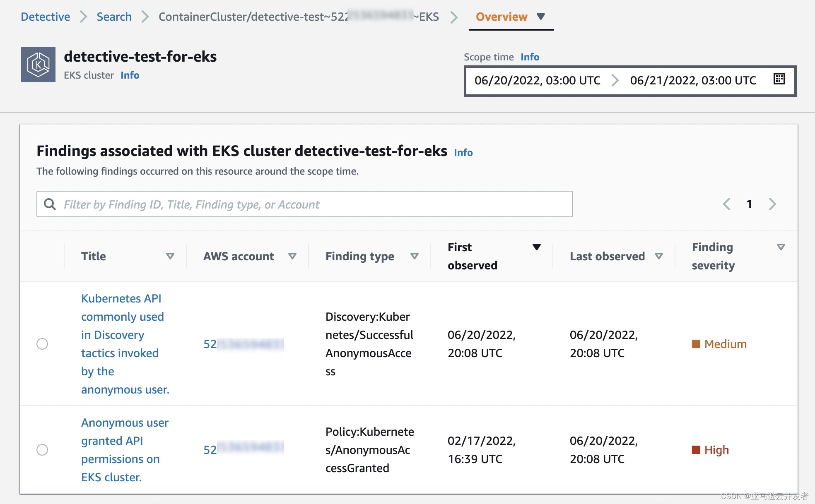This screenshot has height=504, width=815.
Task: Sort by AWS account column arrow
Action: pos(292,256)
